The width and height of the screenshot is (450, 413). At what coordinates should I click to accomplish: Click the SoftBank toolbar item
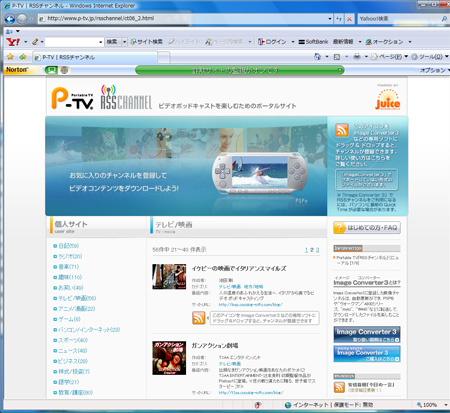[313, 42]
